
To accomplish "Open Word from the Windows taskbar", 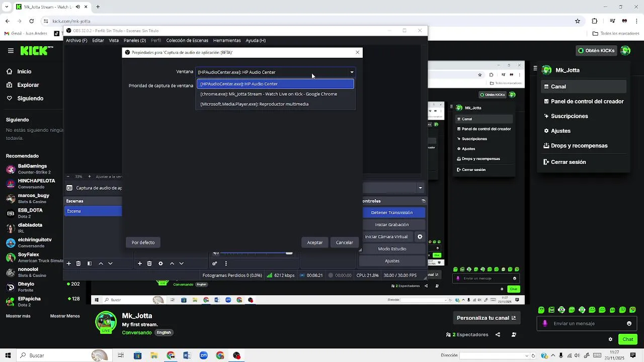I will tap(187, 355).
